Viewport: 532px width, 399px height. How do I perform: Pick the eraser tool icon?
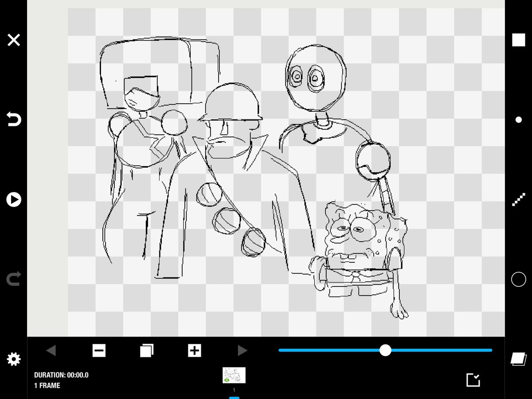518,359
